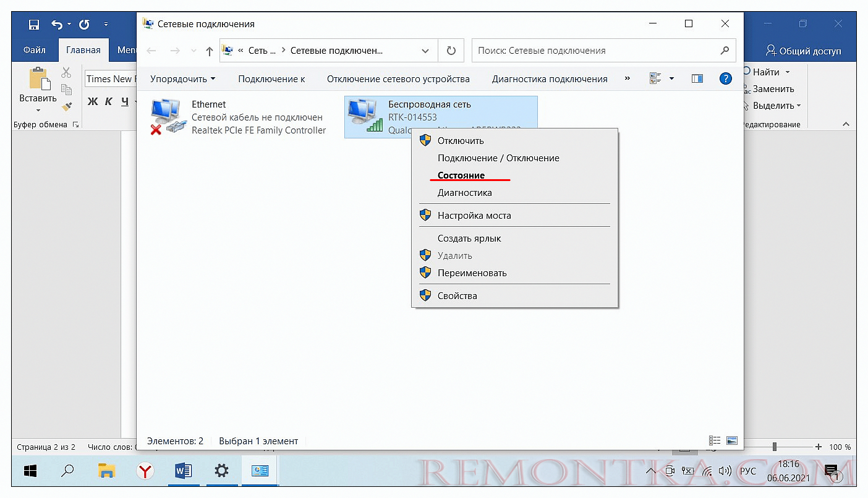
Task: Expand the address bar history dropdown
Action: (x=425, y=51)
